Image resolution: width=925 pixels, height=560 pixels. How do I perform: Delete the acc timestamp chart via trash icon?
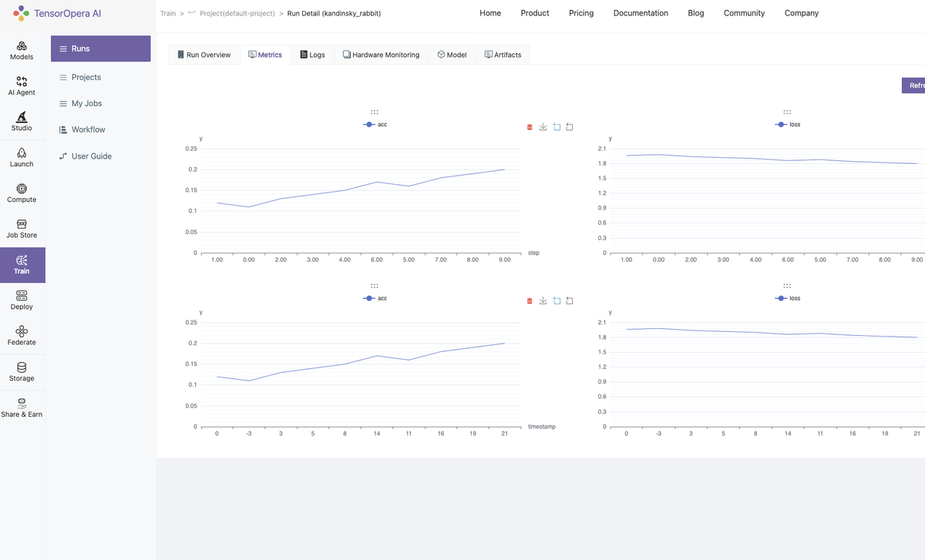pos(530,300)
